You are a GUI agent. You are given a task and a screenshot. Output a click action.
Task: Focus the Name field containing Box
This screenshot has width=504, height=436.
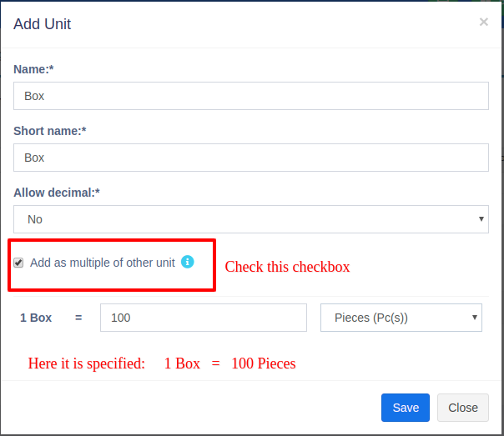coord(250,96)
